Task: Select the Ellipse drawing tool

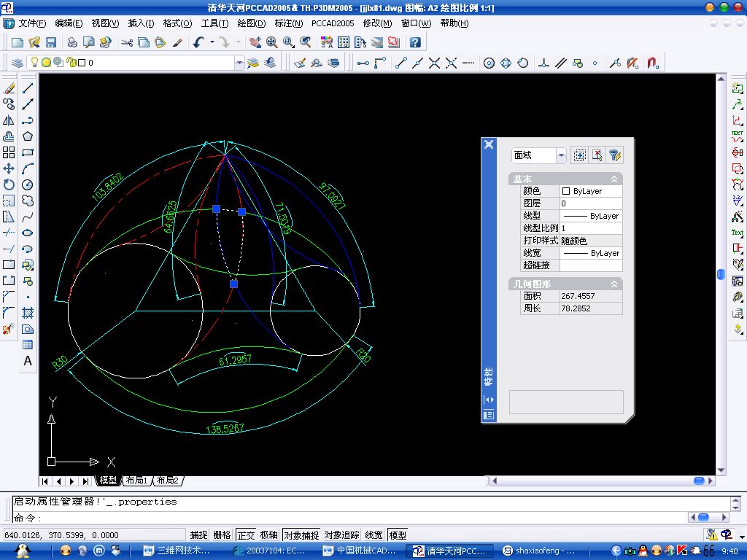Action: coord(28,233)
